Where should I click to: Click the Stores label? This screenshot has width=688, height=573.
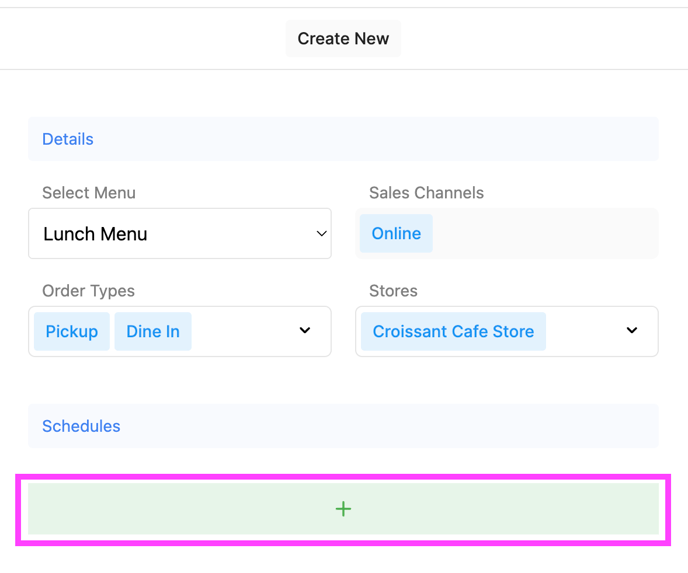(393, 291)
